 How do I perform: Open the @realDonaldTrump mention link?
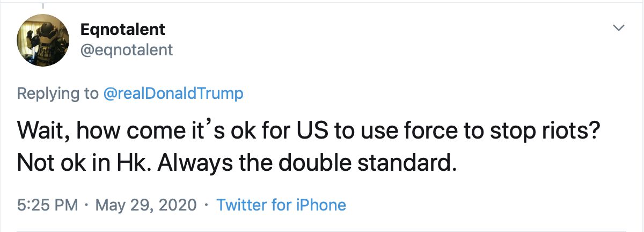click(173, 93)
